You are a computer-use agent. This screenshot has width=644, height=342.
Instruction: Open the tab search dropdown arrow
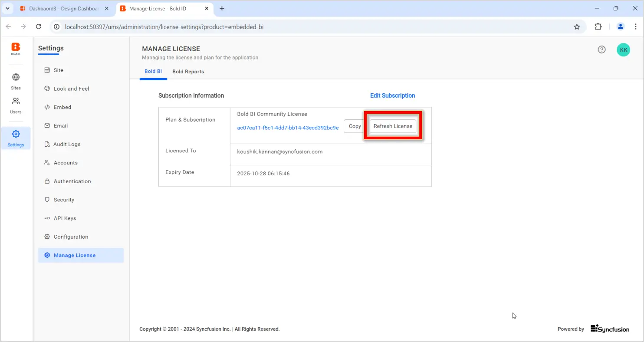tap(7, 9)
